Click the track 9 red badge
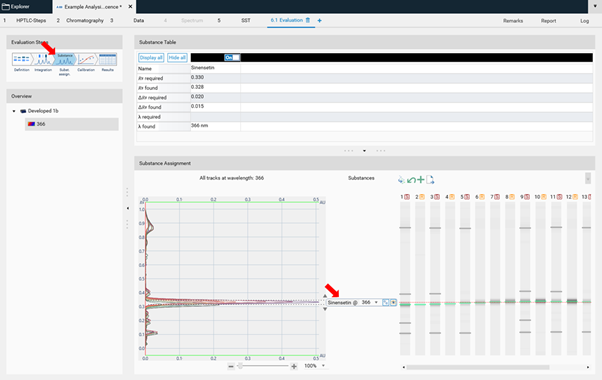Screen dimensions: 602x380 pyautogui.click(x=527, y=197)
